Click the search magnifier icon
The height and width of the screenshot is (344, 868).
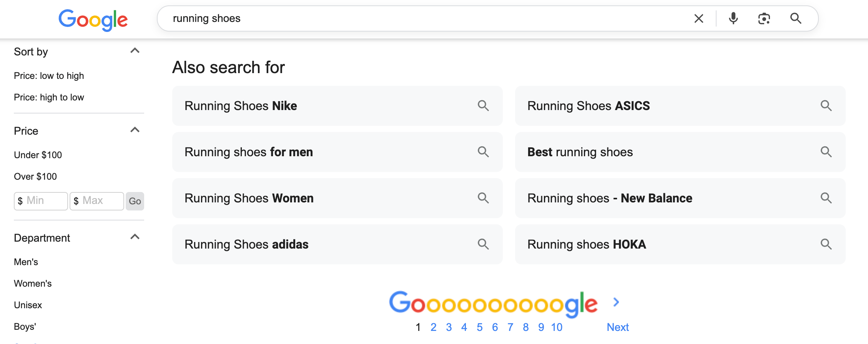[795, 18]
